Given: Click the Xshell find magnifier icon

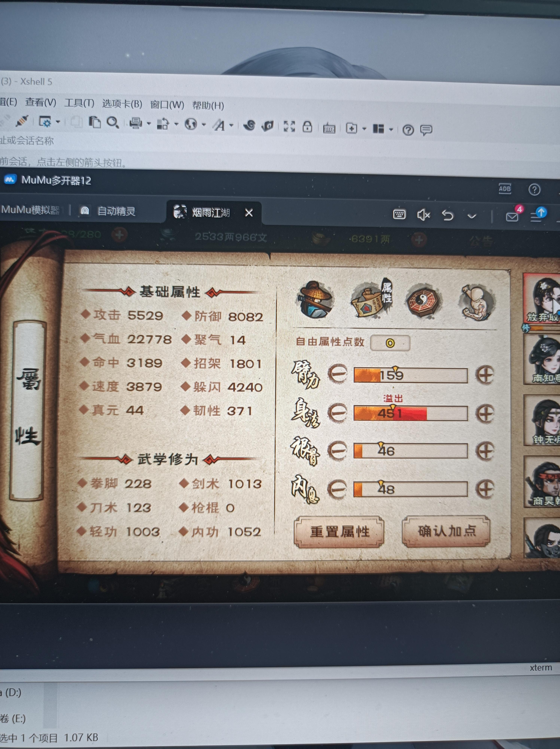Looking at the screenshot, I should pos(113,123).
